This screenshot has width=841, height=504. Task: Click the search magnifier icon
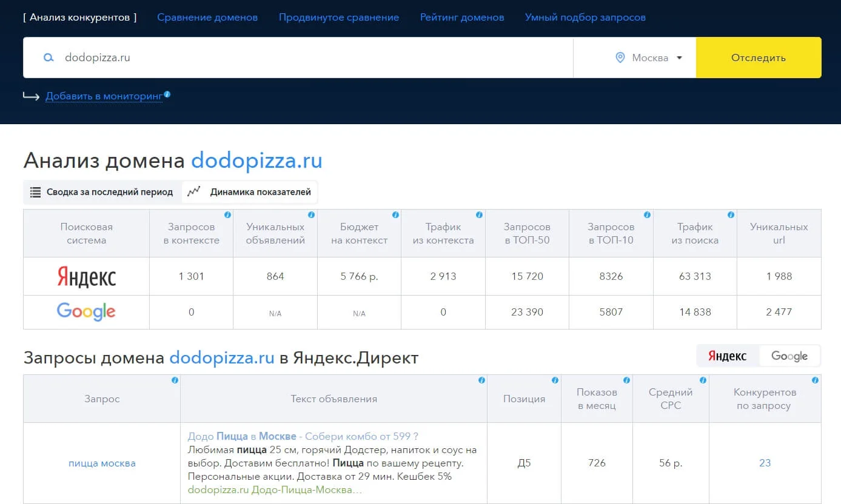point(49,58)
